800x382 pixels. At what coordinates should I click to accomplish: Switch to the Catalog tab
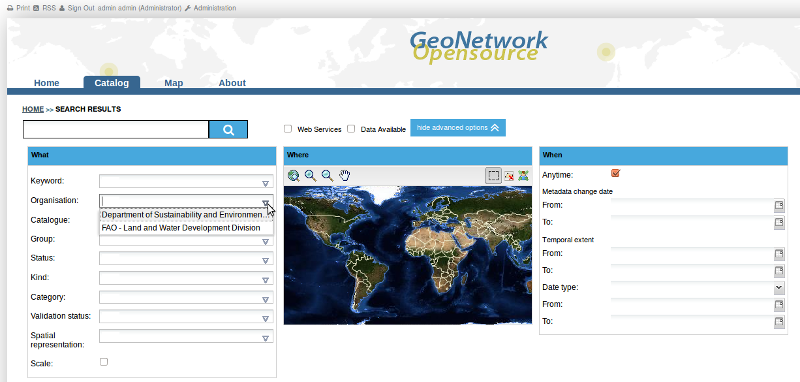click(x=112, y=83)
